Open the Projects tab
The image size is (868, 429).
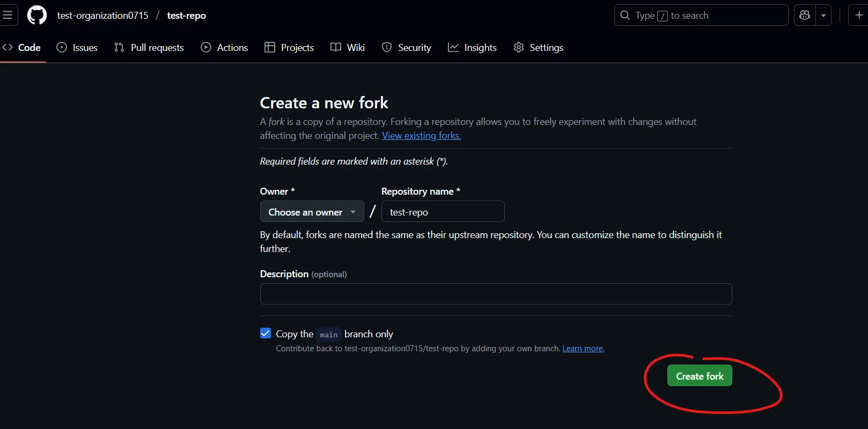point(289,47)
